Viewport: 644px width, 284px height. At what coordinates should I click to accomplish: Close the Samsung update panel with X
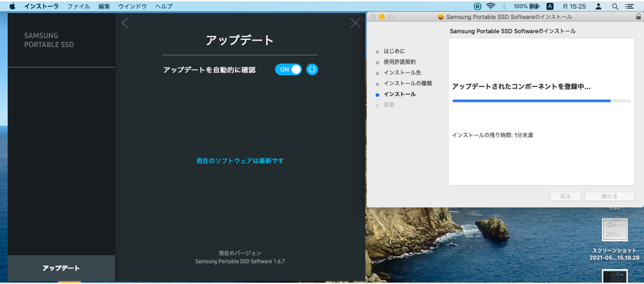click(356, 24)
